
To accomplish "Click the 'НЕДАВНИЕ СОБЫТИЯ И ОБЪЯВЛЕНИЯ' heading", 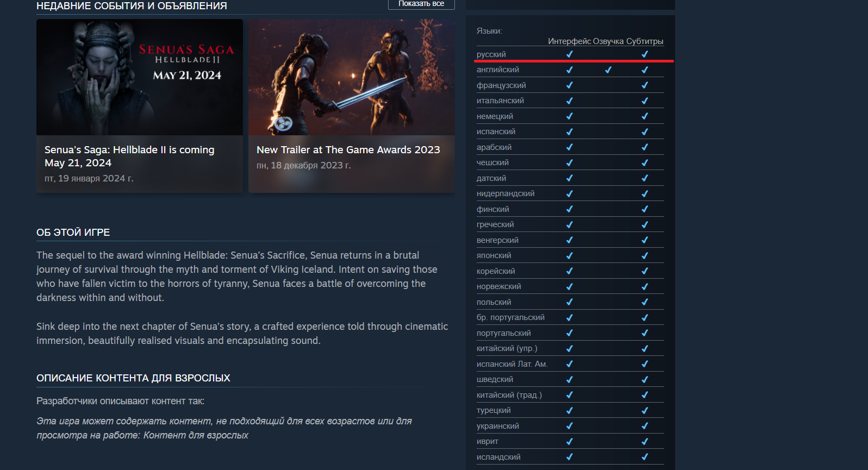I will 132,6.
